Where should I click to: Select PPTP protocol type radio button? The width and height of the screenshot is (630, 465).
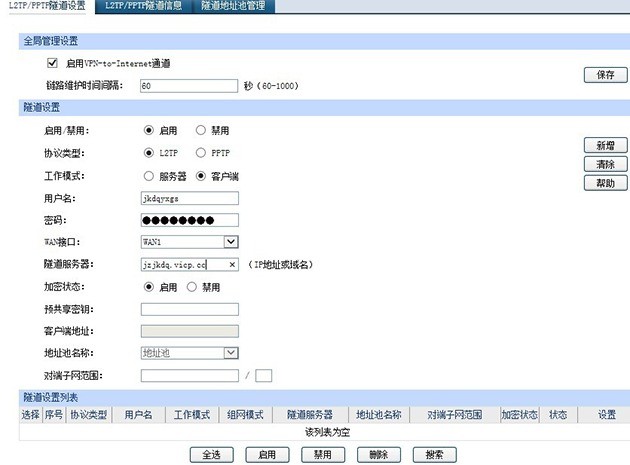(x=200, y=153)
